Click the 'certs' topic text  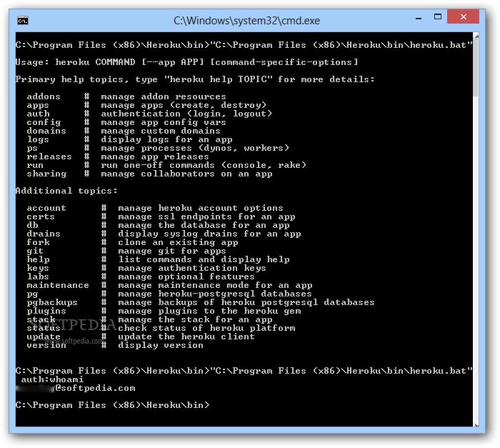click(x=41, y=216)
